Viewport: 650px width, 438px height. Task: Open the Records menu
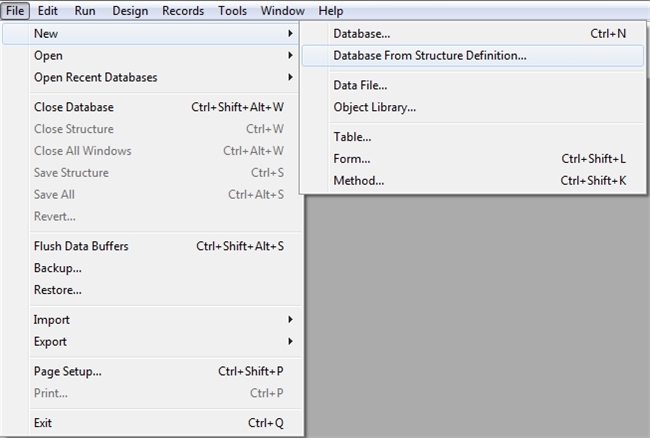click(183, 11)
